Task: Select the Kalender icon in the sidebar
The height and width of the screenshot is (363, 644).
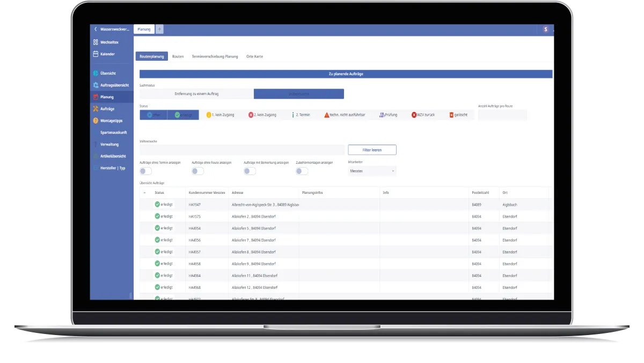Action: (x=94, y=54)
